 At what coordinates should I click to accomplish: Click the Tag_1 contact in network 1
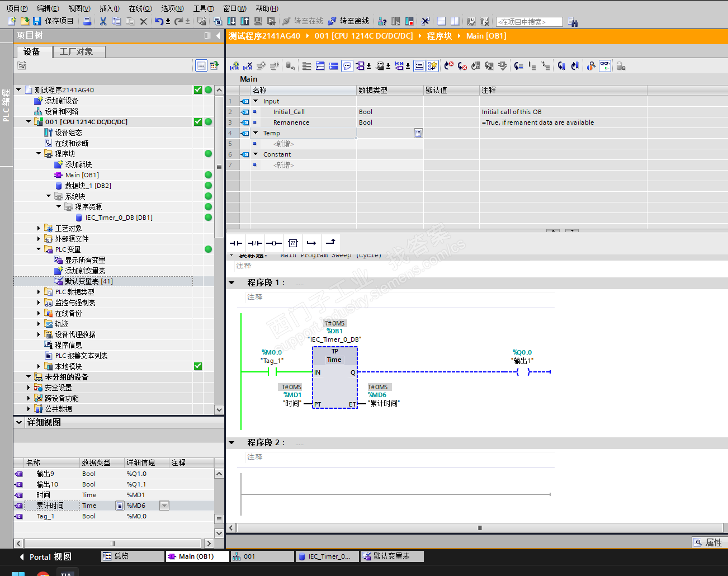pos(272,371)
